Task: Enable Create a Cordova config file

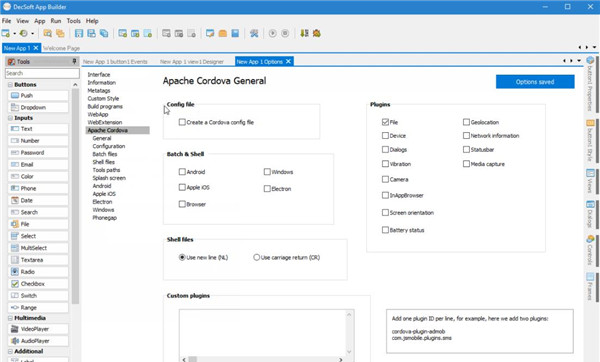Action: click(x=182, y=122)
